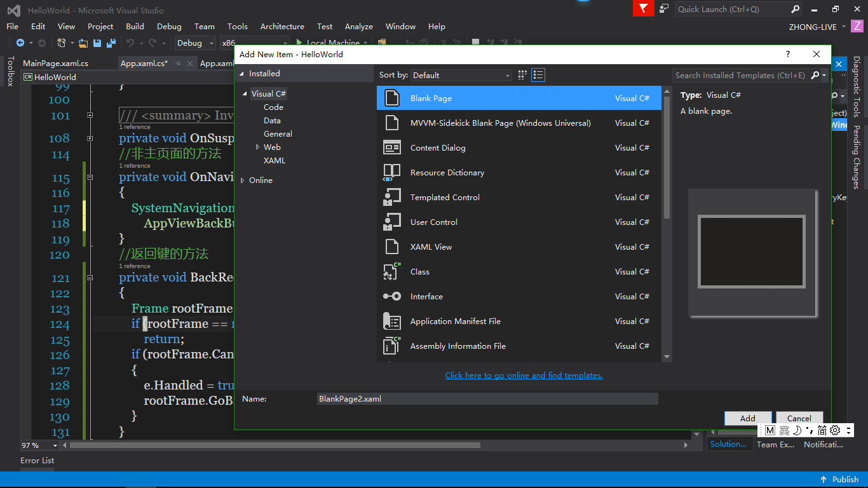Click the Save All toolbar icon
The width and height of the screenshot is (868, 488).
pos(111,43)
